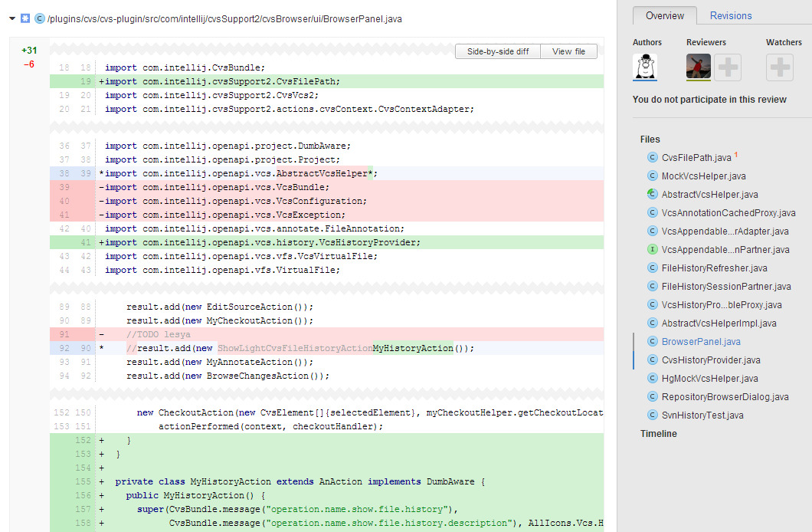
Task: Collapse the BrowserPanel.java diff section
Action: 12,18
